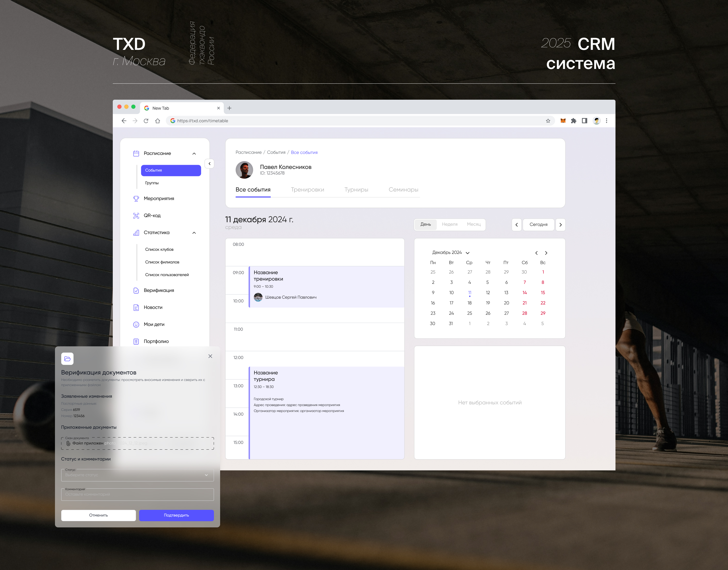Click the Мои дети smiley icon
This screenshot has width=728, height=570.
(x=136, y=324)
